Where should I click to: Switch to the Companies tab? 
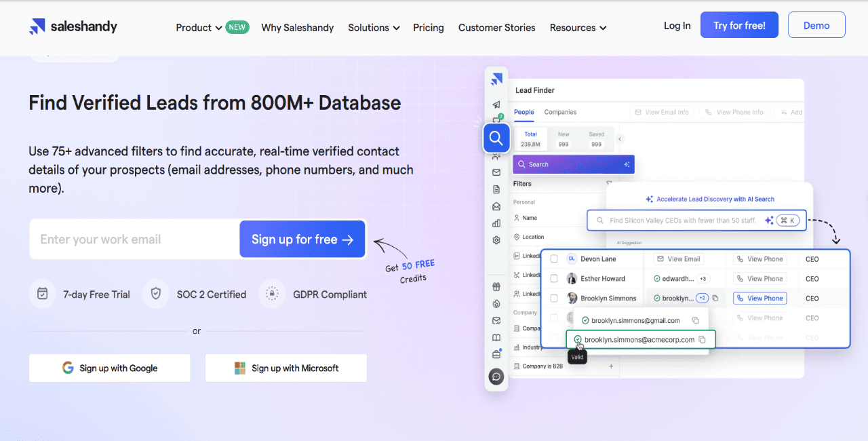pos(560,112)
